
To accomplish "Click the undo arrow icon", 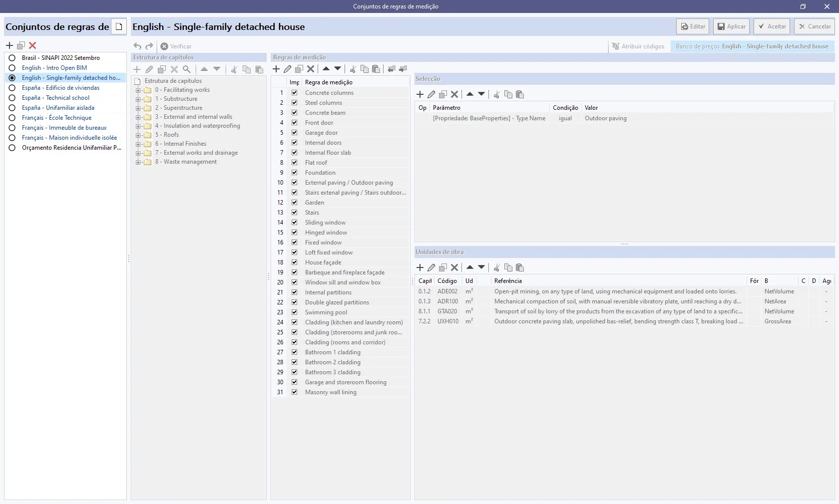I will tap(137, 46).
